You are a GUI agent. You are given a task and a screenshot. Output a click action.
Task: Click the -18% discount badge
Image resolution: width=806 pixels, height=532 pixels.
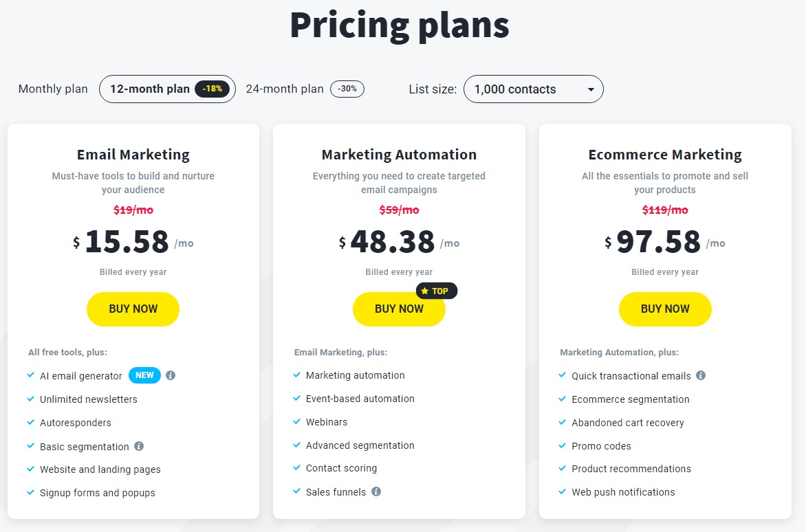pos(213,89)
